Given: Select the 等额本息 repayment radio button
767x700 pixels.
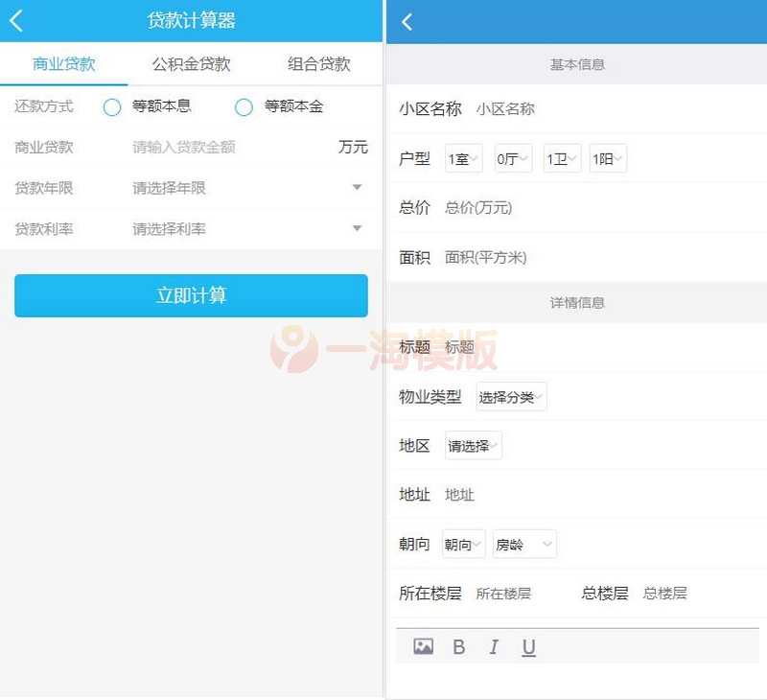Looking at the screenshot, I should 112,107.
